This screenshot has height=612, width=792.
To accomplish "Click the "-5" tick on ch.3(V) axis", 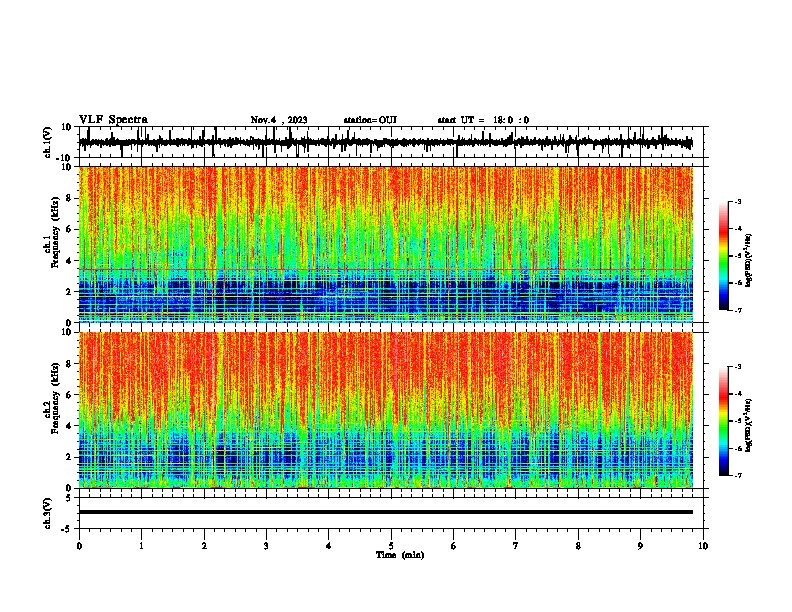I will [x=68, y=529].
